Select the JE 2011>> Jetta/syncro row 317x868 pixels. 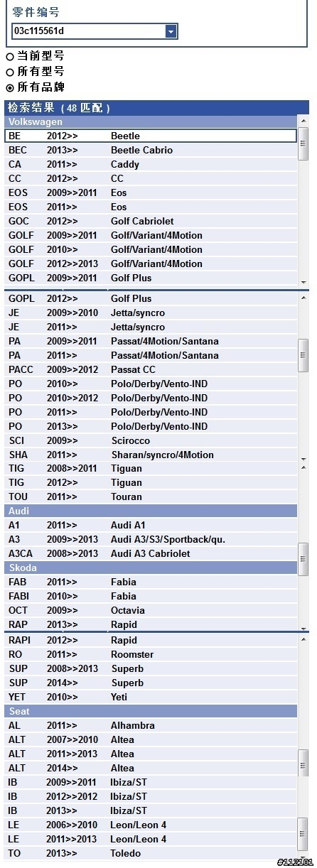tap(151, 327)
